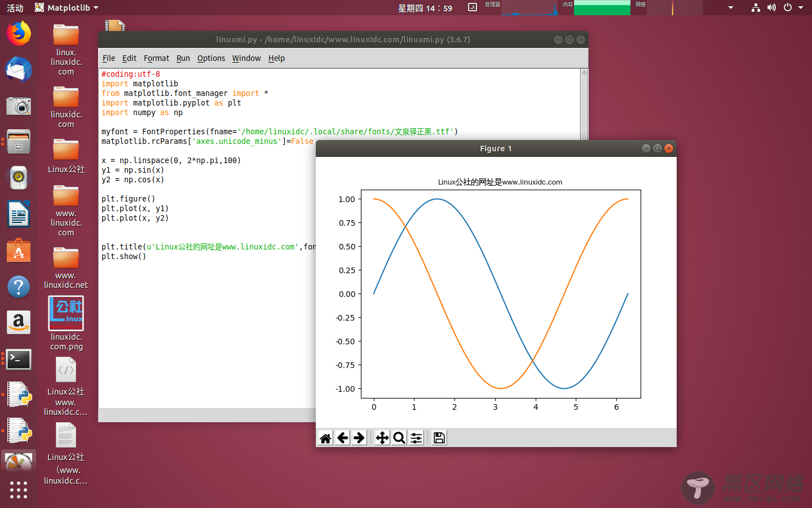Activate the Matplotlib figure icon in dock

click(19, 463)
